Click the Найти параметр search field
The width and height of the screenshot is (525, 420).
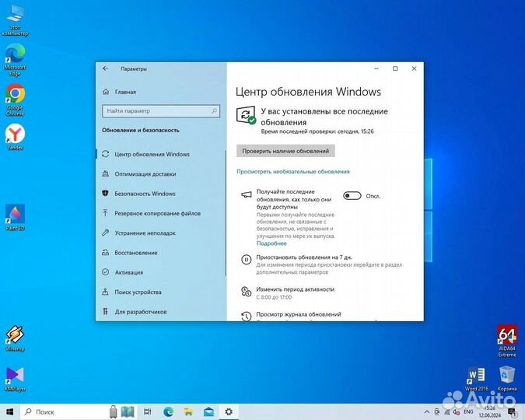click(159, 111)
